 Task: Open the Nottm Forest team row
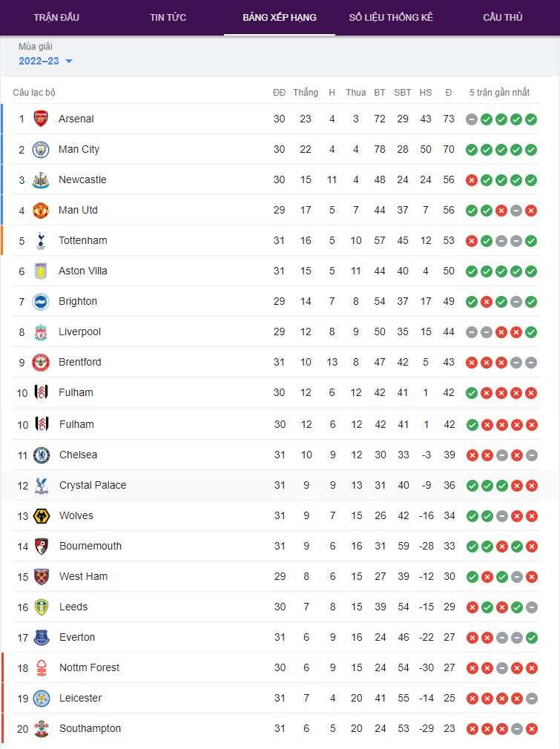89,667
